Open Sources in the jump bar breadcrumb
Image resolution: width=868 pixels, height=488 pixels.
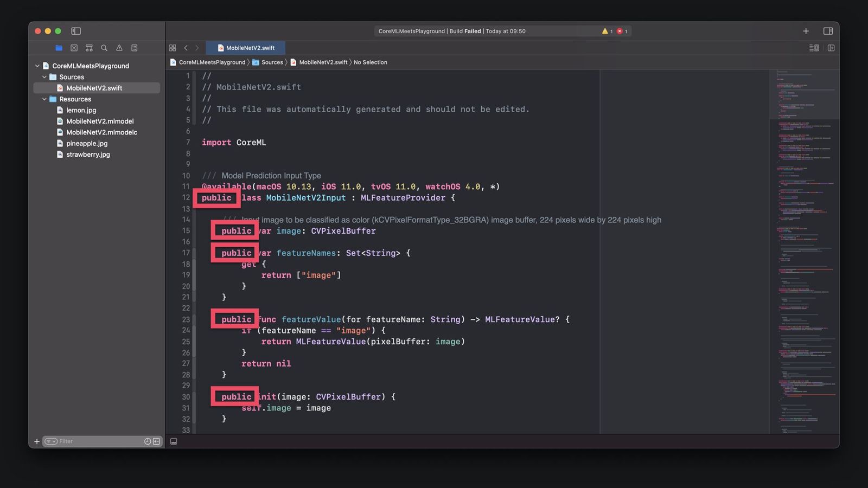click(x=272, y=62)
